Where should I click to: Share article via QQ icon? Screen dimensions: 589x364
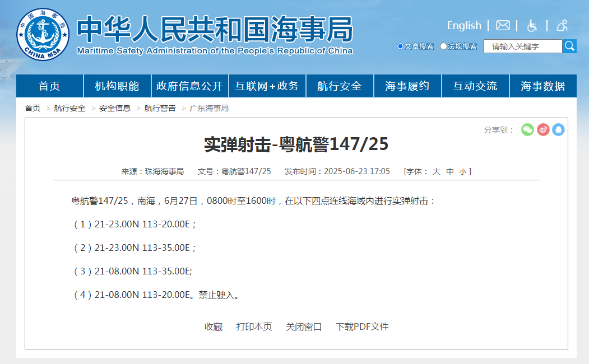558,130
